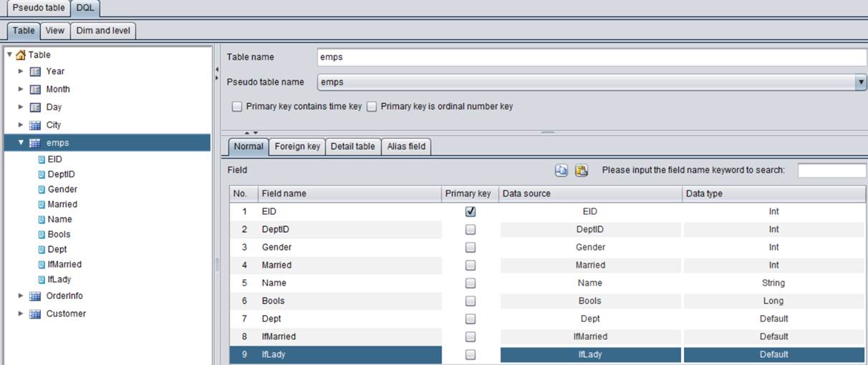Click the Table root home icon
Image resolution: width=868 pixels, height=365 pixels.
point(21,55)
